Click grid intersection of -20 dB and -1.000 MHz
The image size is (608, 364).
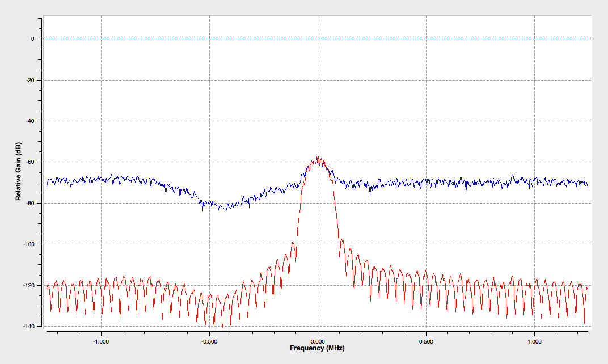point(101,80)
